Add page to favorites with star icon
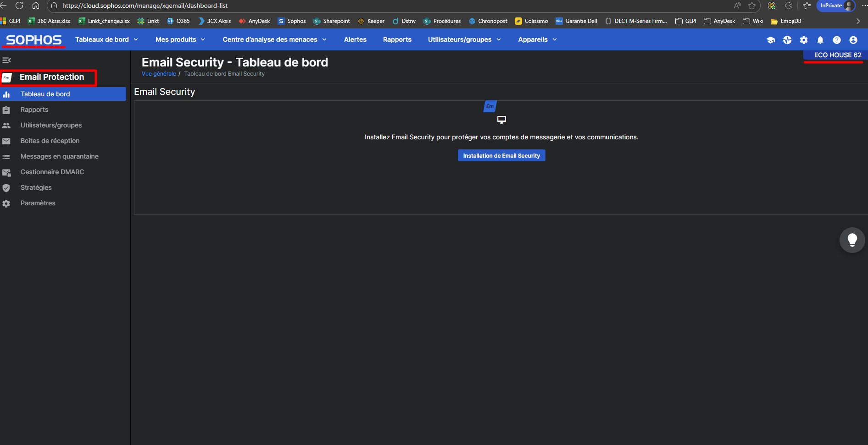 752,5
